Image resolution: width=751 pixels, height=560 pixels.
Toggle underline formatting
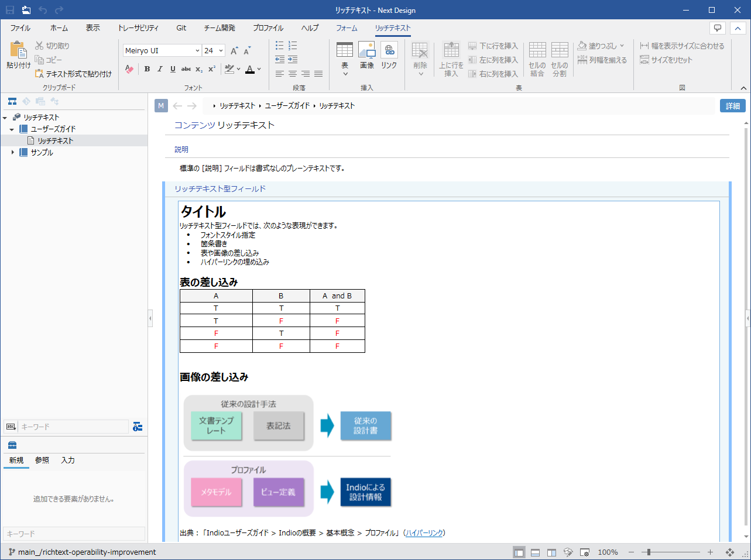click(x=173, y=69)
